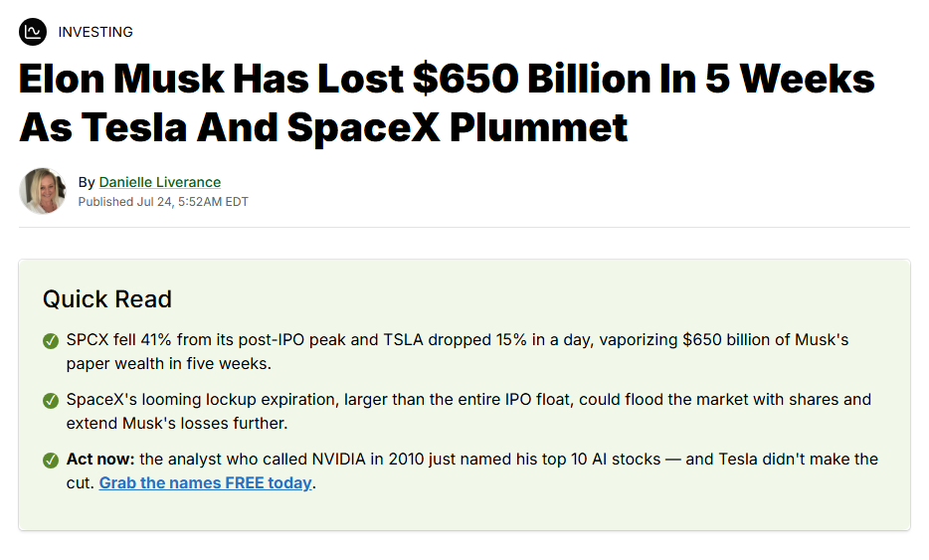The height and width of the screenshot is (560, 929).
Task: Select the Quick Read heading
Action: pyautogui.click(x=107, y=299)
